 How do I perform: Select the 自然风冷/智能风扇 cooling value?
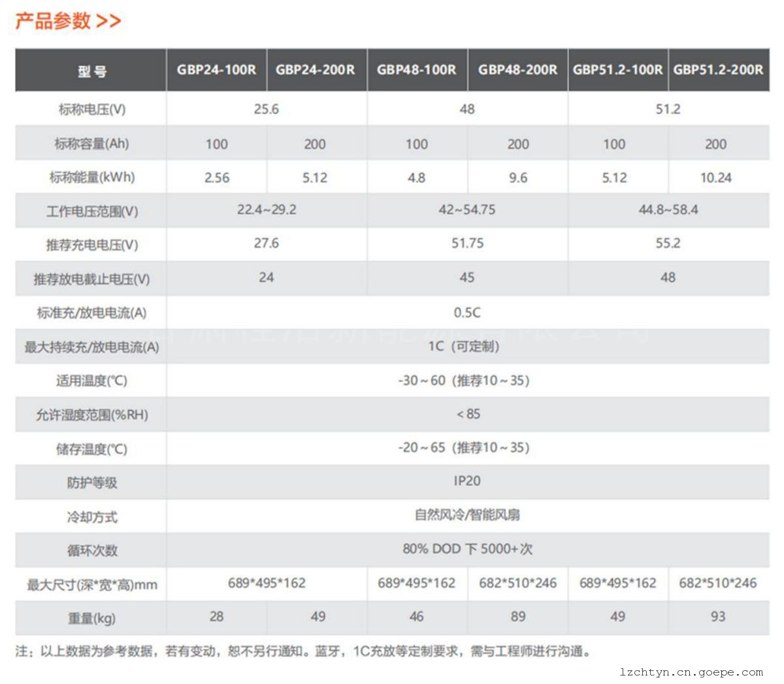coord(467,515)
